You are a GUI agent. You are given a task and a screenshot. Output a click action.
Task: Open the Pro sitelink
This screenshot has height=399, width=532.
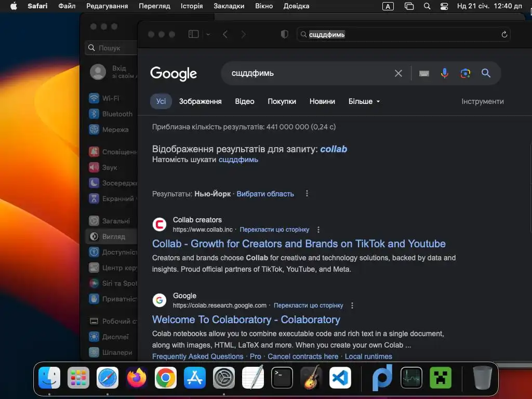pyautogui.click(x=255, y=356)
